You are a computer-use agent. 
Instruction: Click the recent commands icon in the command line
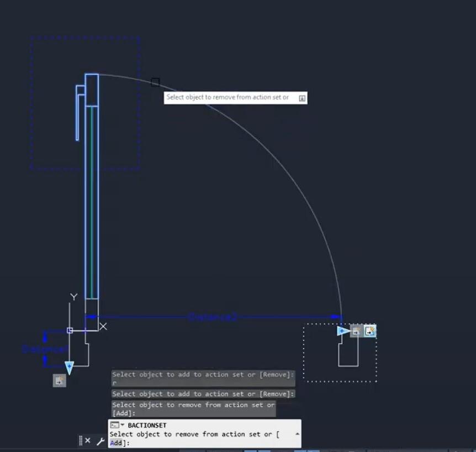point(115,425)
